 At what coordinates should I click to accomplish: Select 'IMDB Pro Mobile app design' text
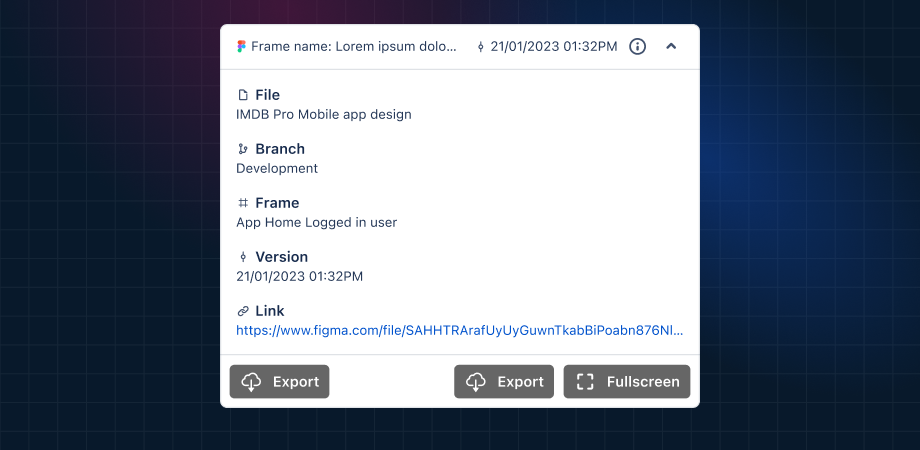click(x=324, y=114)
